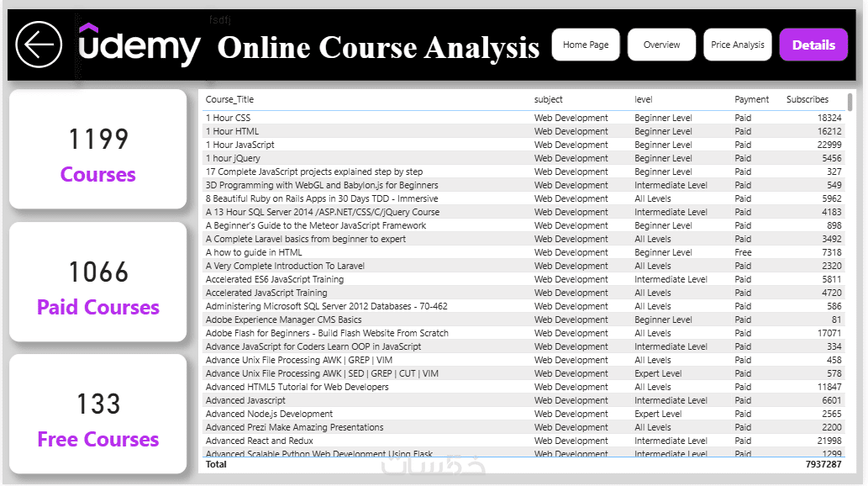The width and height of the screenshot is (868, 486).
Task: Click the Total row label
Action: tap(216, 464)
